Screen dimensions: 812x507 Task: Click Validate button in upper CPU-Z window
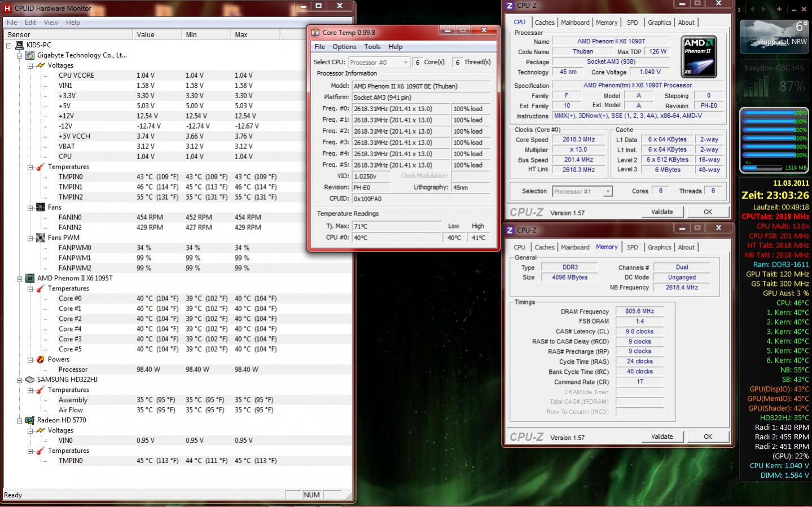[x=662, y=212]
